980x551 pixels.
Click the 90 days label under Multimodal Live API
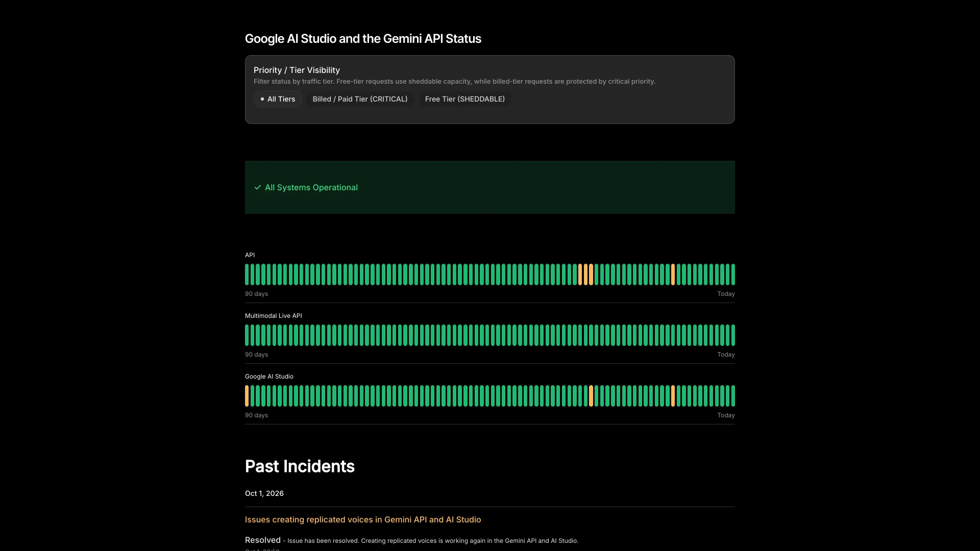point(256,355)
